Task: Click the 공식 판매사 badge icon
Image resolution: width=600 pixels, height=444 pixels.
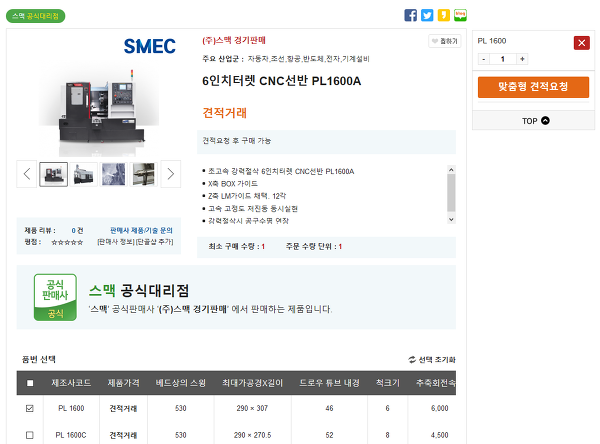Action: pyautogui.click(x=55, y=297)
